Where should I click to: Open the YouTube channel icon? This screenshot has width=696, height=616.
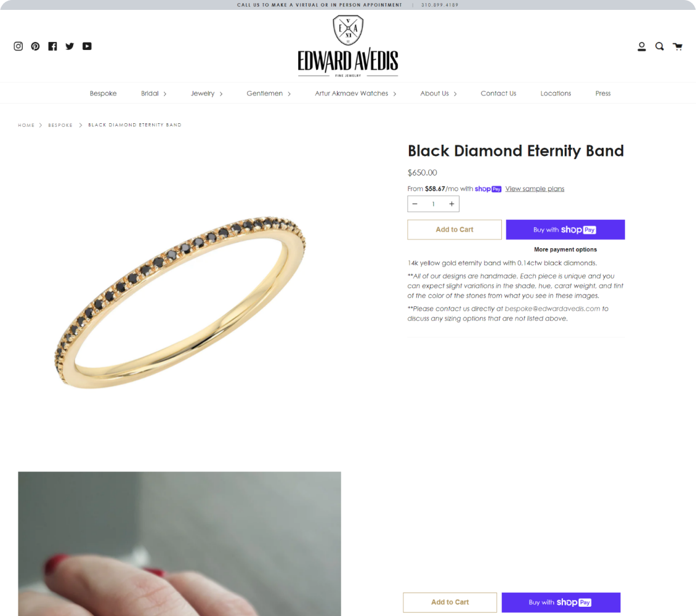87,46
